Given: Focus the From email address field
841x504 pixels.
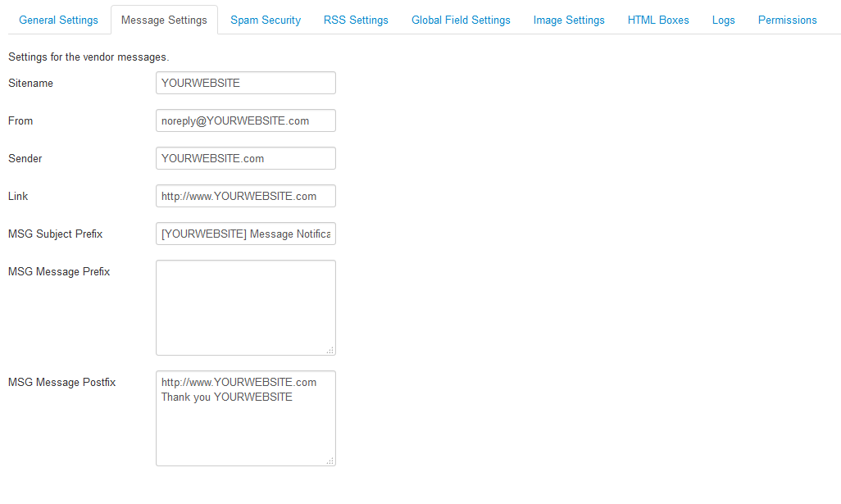Looking at the screenshot, I should point(245,120).
